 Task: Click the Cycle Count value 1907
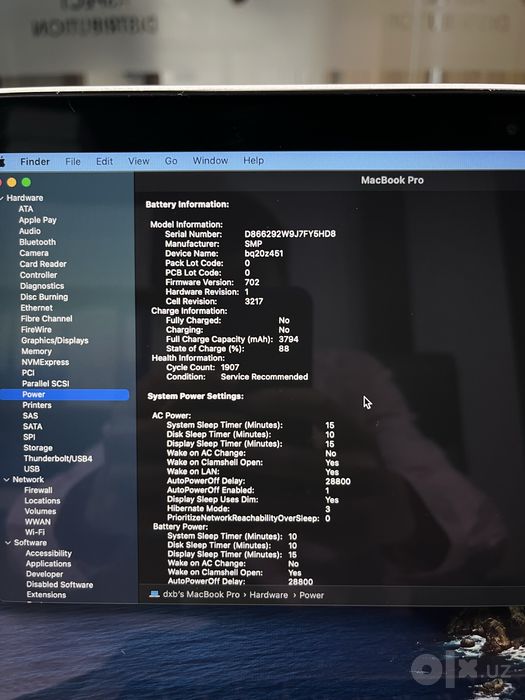230,367
